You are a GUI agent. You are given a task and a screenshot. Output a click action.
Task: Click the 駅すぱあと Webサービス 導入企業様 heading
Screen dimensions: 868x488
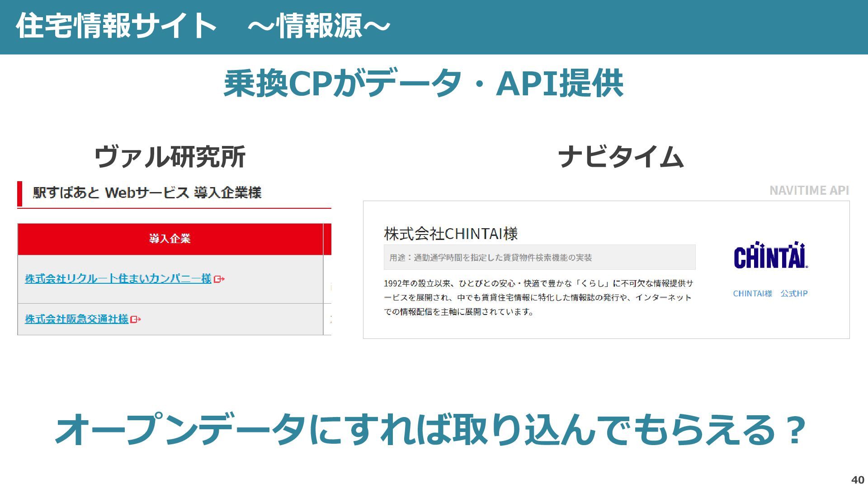[147, 193]
